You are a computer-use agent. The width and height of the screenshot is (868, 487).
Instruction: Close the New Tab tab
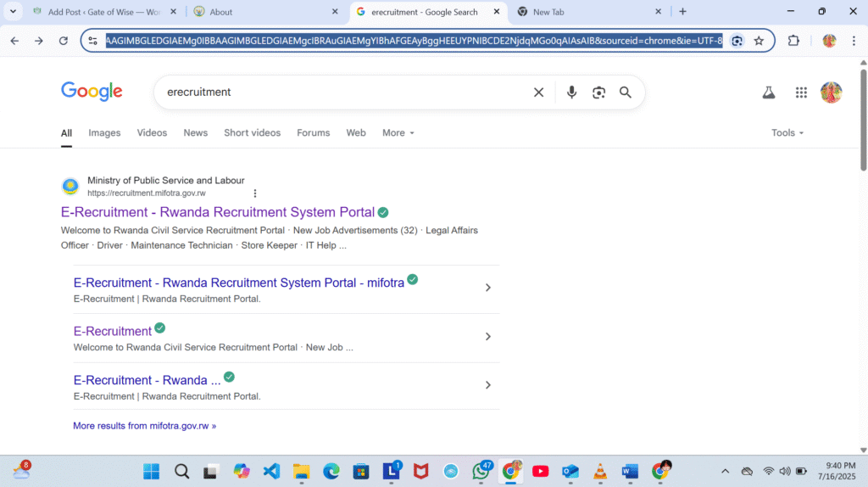(x=658, y=12)
